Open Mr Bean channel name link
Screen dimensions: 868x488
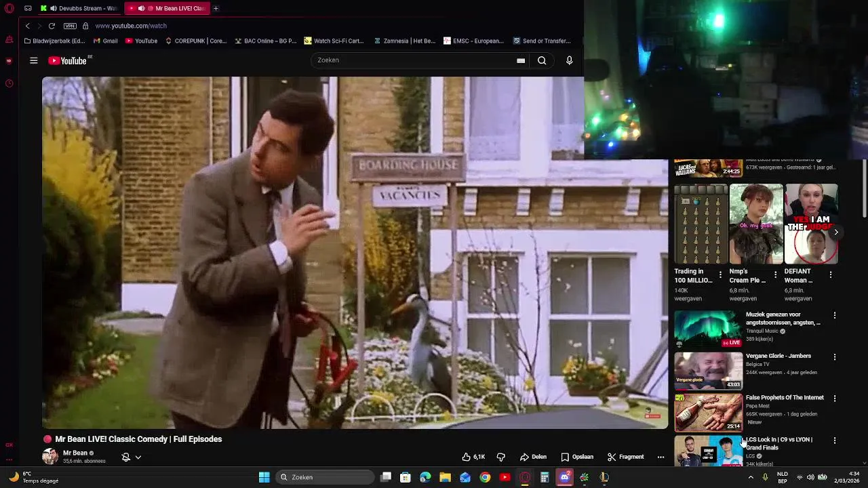[x=75, y=453]
